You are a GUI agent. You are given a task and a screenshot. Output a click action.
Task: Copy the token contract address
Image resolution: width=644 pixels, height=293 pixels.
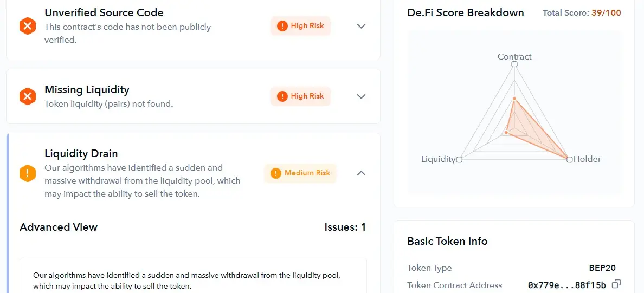click(616, 284)
